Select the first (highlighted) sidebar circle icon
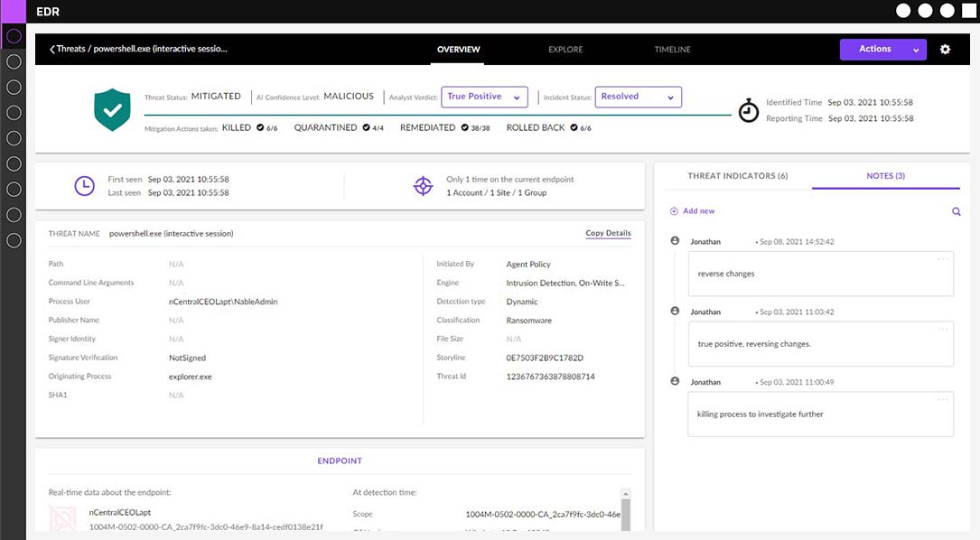The height and width of the screenshot is (540, 980). pyautogui.click(x=14, y=36)
